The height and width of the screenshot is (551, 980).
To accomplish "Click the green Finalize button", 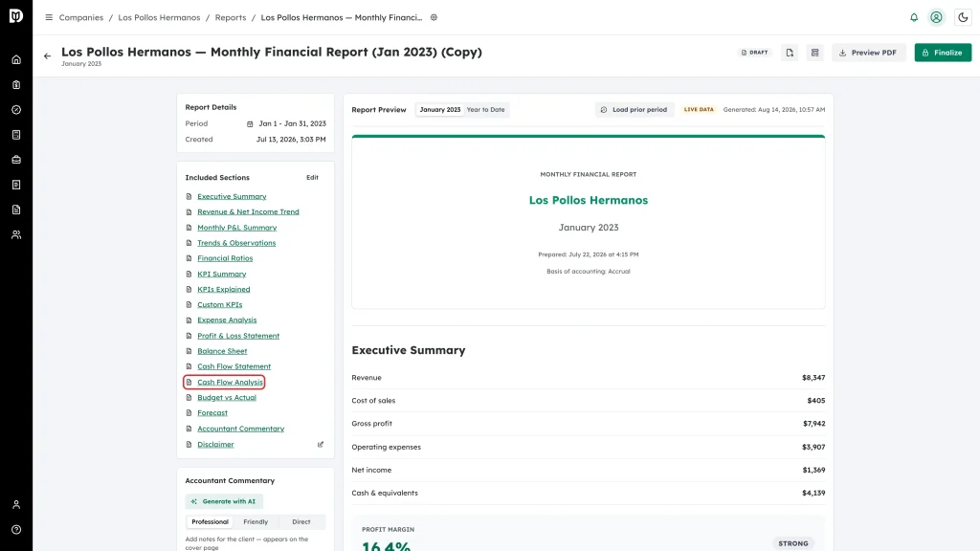I will coord(943,53).
